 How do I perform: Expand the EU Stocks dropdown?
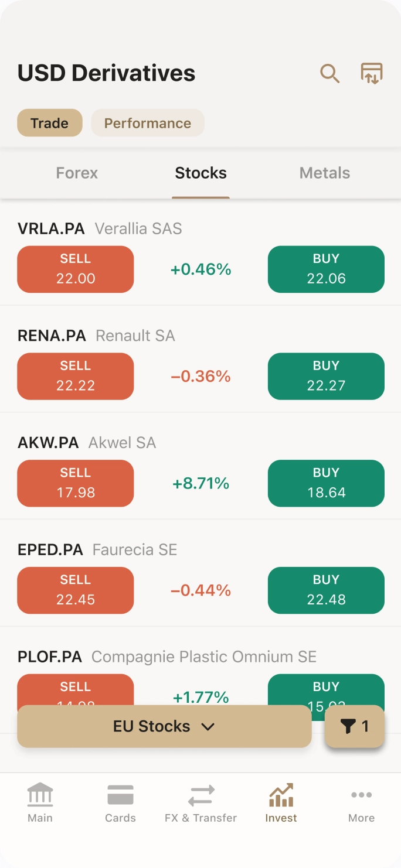pos(164,726)
